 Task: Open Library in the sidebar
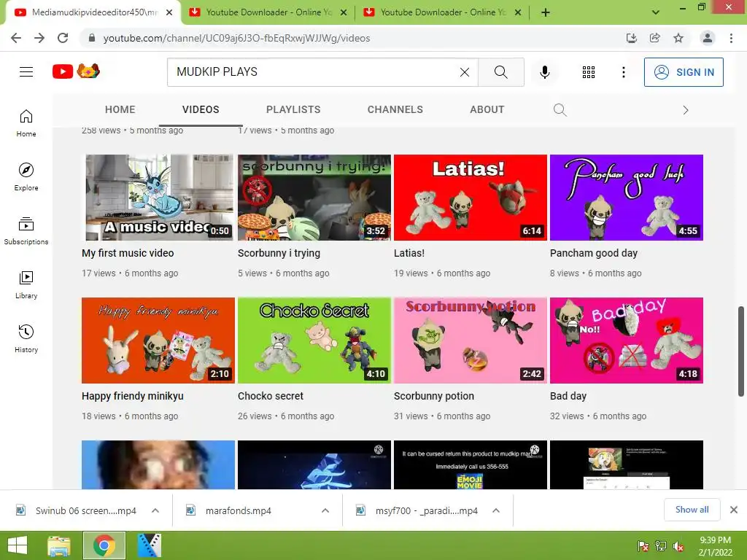point(26,285)
